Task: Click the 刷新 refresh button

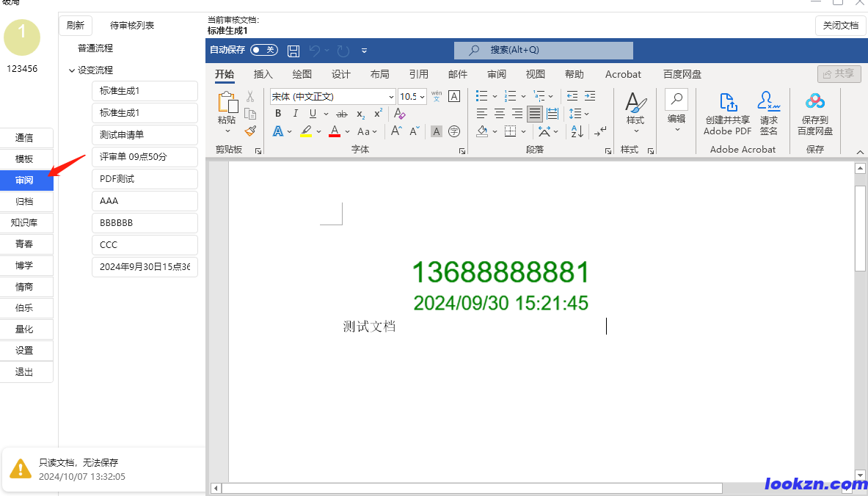Action: [x=76, y=25]
